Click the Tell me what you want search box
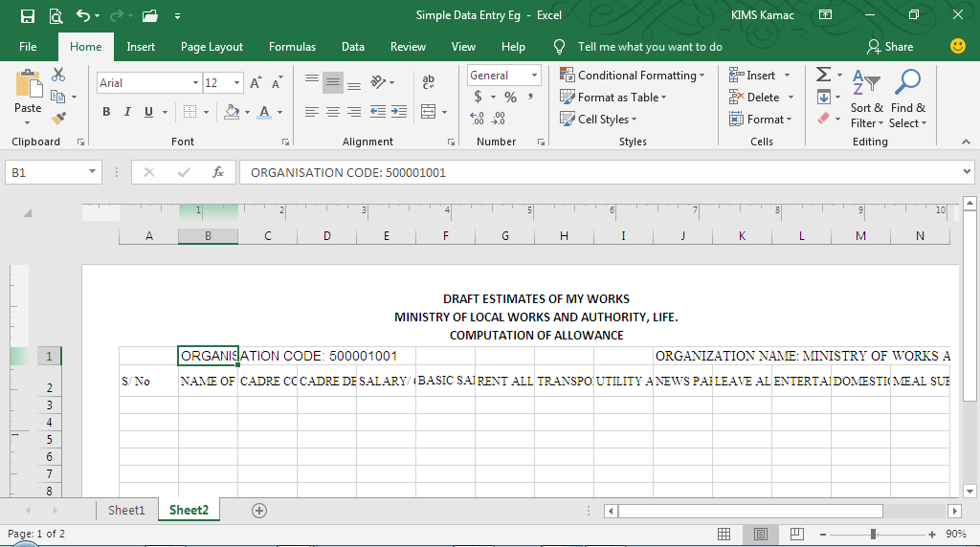 pos(650,47)
